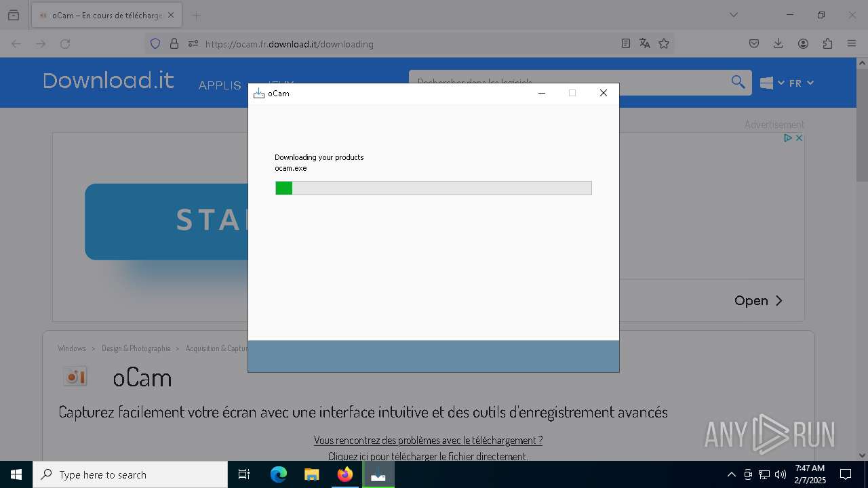
Task: Click the site padlock icon
Action: coord(174,43)
